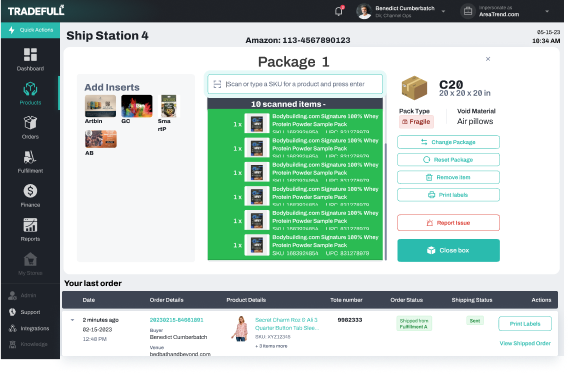Click Product Details column header
The height and width of the screenshot is (374, 577).
246,300
